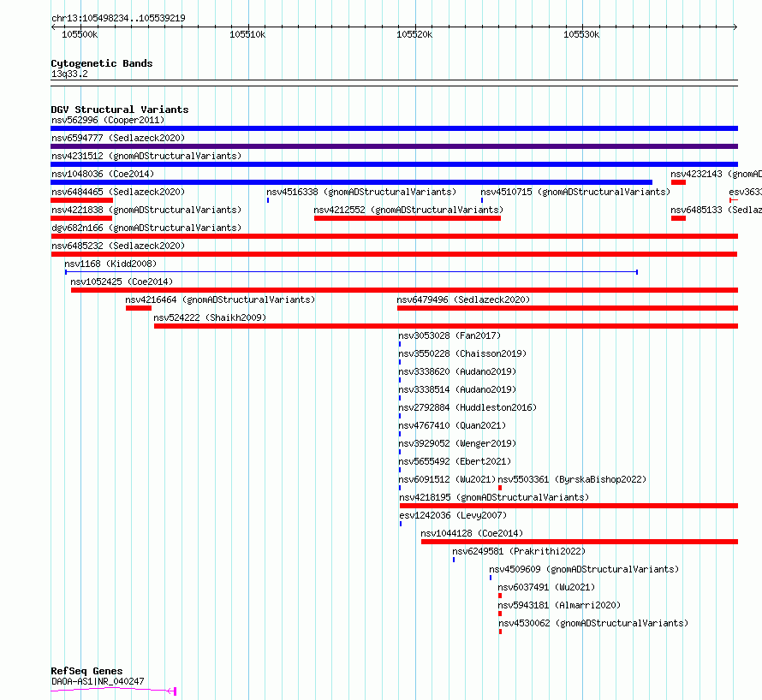Click the 105500k ruler tick label
The height and width of the screenshot is (700, 762).
[x=80, y=34]
